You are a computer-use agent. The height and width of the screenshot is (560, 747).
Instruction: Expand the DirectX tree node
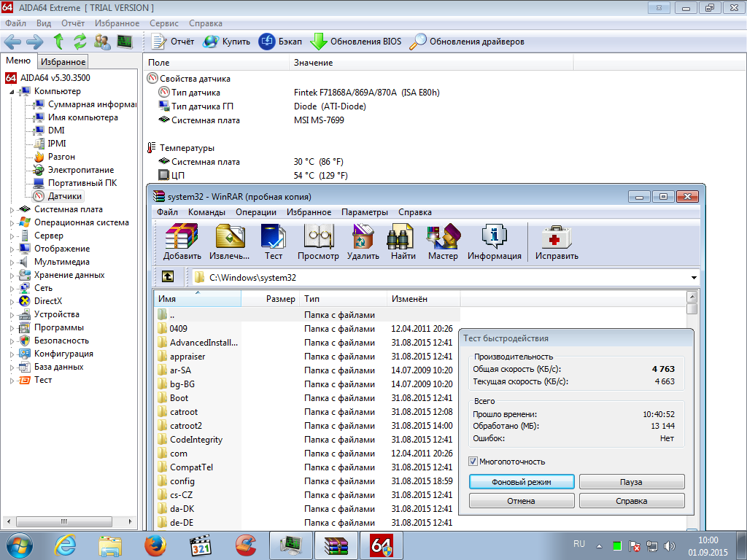click(x=12, y=301)
